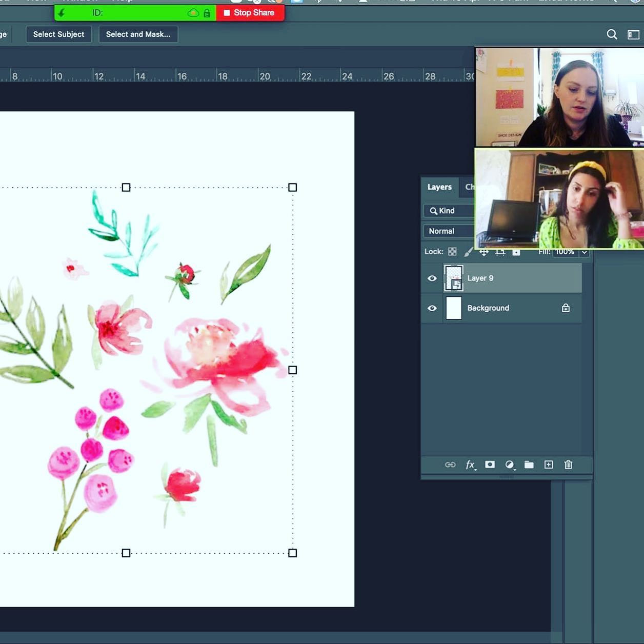The height and width of the screenshot is (644, 644).
Task: Click the Background layer lock toggle
Action: [566, 308]
